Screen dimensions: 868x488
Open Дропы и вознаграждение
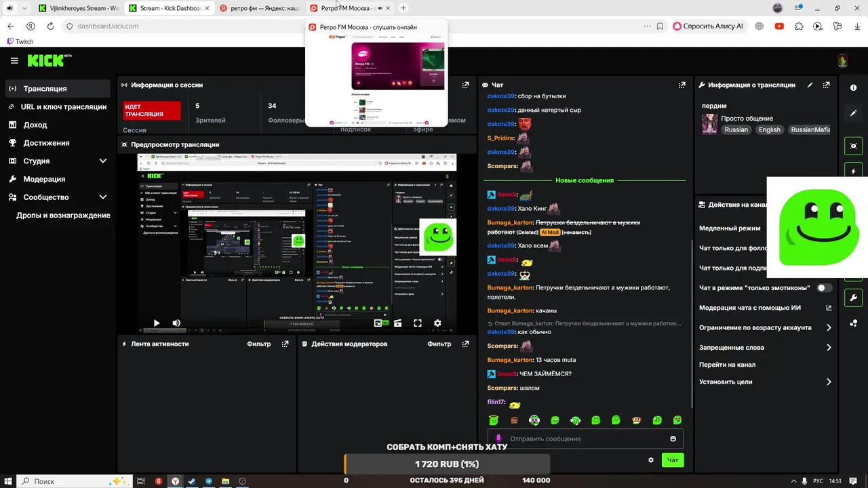[x=63, y=216]
